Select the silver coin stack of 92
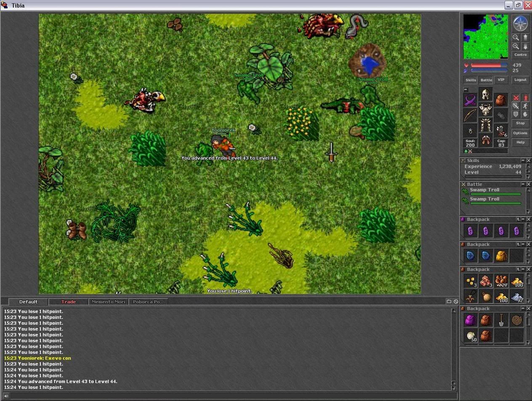Screen dimensions: 532x401 pos(517,296)
